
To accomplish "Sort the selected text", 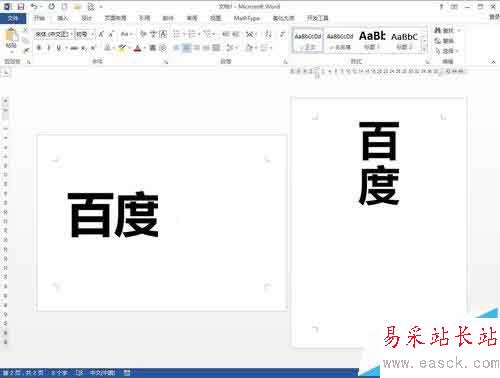I will click(x=268, y=34).
